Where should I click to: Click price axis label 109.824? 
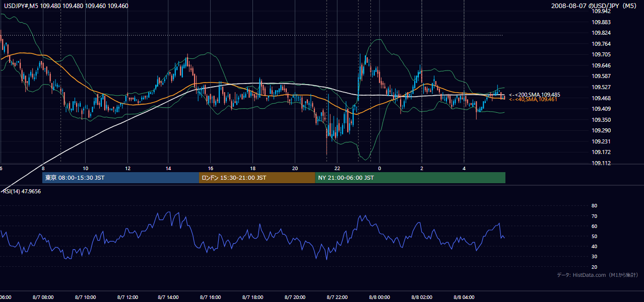pos(602,33)
